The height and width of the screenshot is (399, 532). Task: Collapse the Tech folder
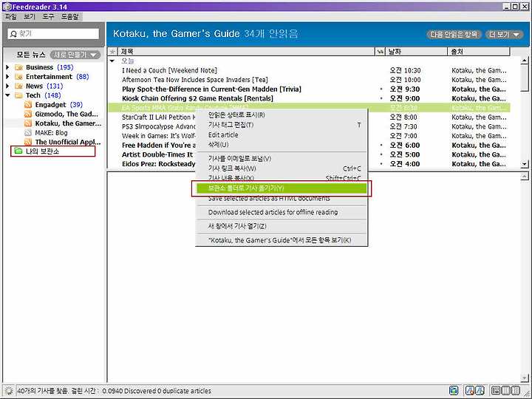[7, 95]
